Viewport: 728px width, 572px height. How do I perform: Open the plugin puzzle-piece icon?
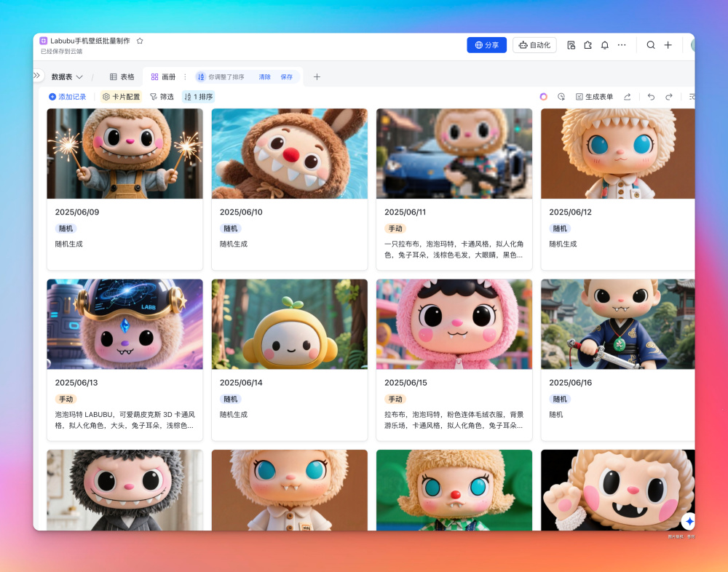point(587,45)
